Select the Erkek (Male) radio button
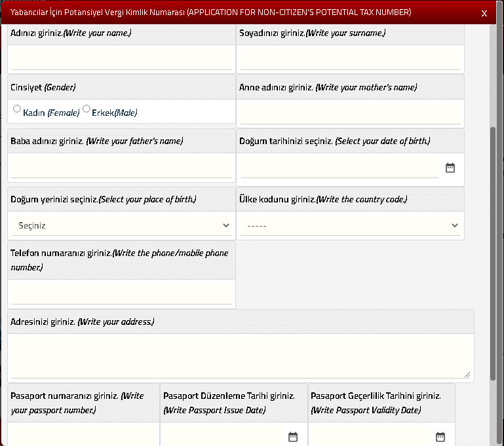Screen dimensions: 504x446 tap(87, 109)
